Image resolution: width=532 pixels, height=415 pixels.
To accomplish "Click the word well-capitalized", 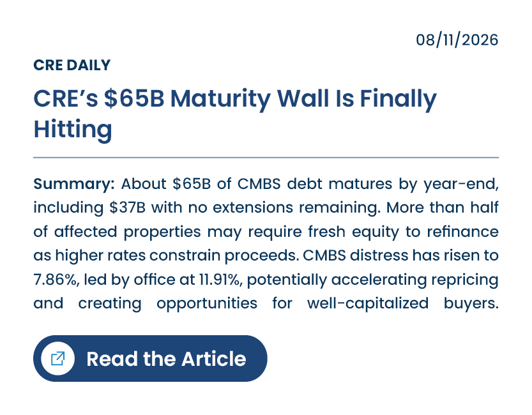I will tap(368, 303).
